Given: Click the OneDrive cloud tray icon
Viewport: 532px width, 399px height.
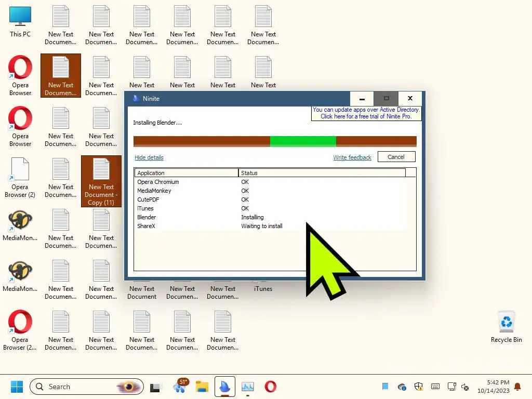Looking at the screenshot, I should (402, 387).
